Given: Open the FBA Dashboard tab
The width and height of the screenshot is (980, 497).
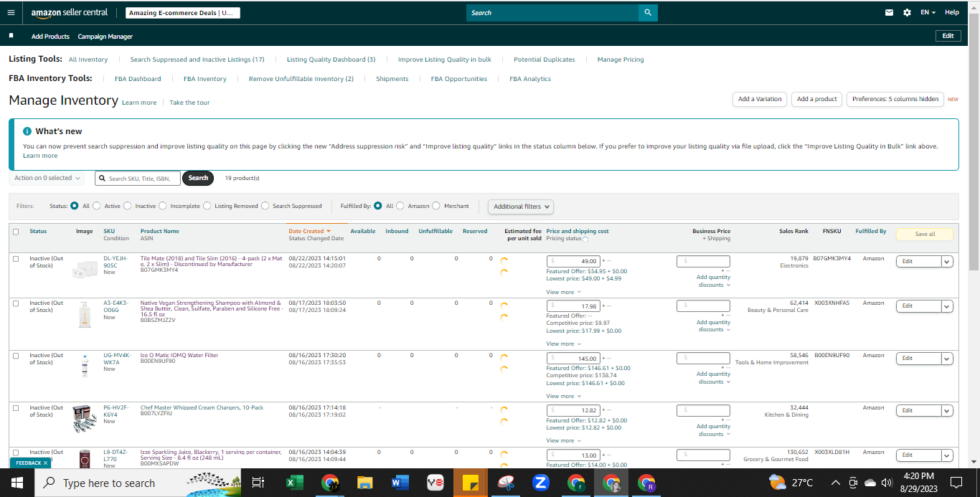Looking at the screenshot, I should [x=138, y=79].
